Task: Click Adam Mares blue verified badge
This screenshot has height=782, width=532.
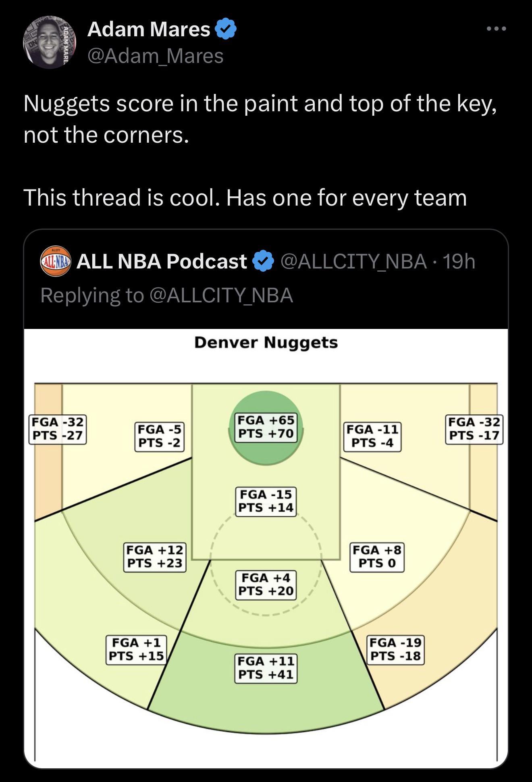Action: click(x=226, y=29)
